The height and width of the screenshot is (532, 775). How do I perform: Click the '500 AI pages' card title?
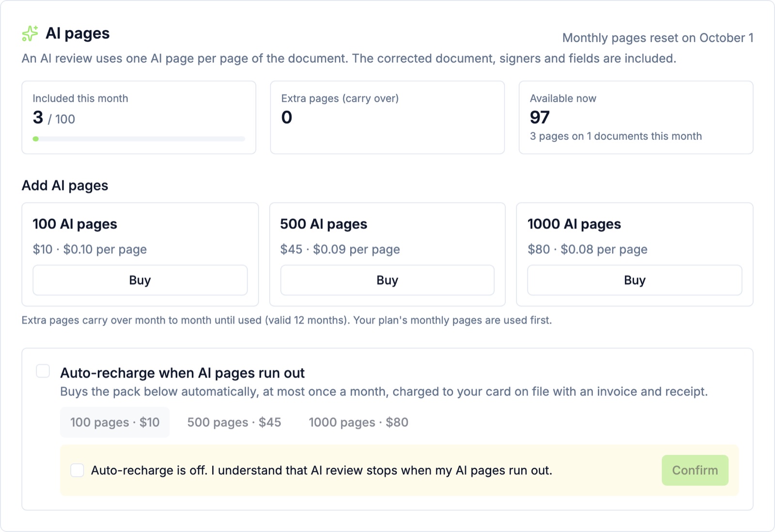[x=324, y=224]
